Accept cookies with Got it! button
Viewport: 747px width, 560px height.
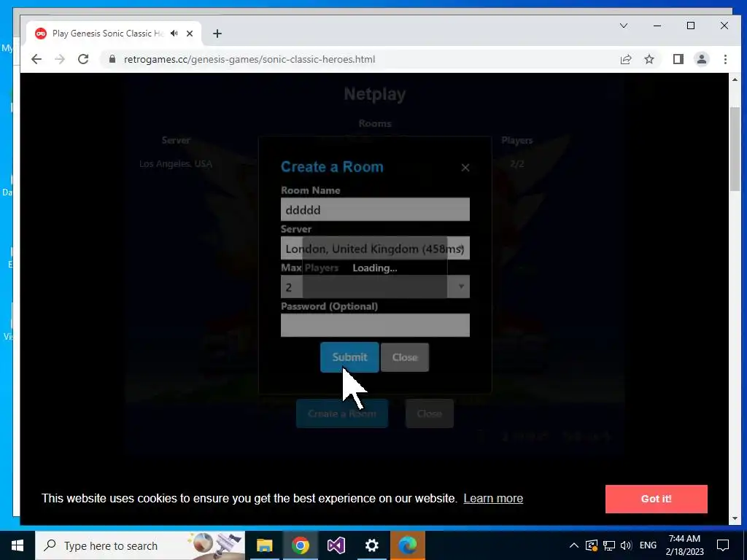pyautogui.click(x=656, y=499)
